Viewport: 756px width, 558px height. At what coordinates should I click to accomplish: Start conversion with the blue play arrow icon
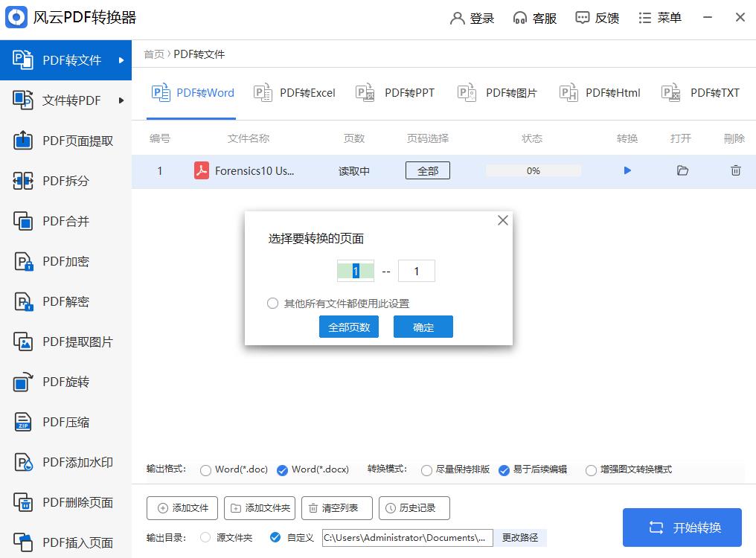tap(627, 170)
